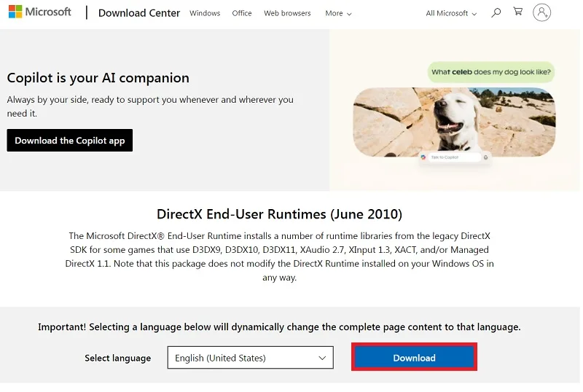Open the Select language combo box
The height and width of the screenshot is (392, 583).
(250, 358)
